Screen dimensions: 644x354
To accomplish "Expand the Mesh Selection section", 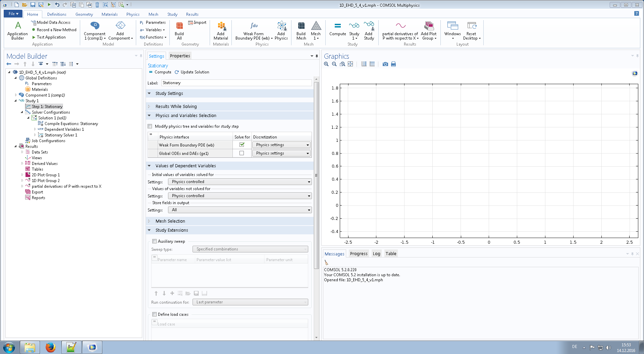I will coord(170,221).
